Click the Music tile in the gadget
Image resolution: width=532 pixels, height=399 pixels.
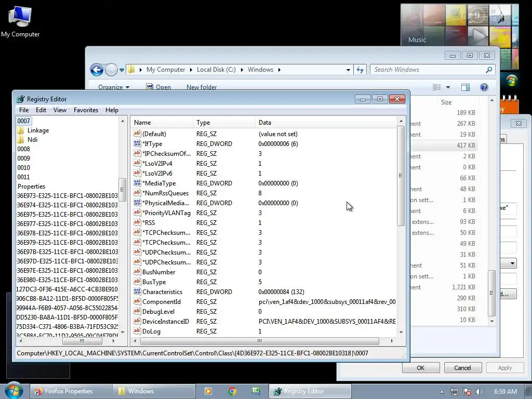tap(417, 39)
